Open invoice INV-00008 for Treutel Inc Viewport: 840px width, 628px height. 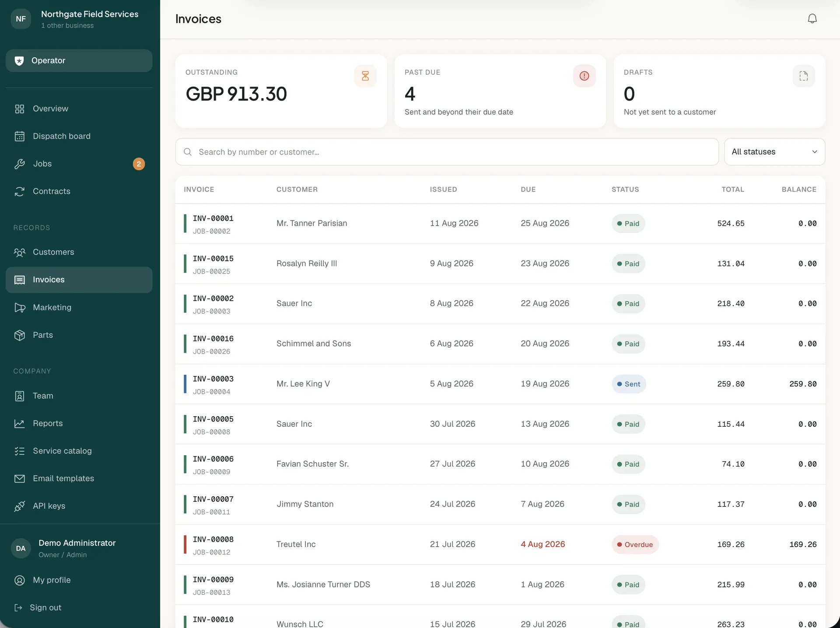[213, 540]
